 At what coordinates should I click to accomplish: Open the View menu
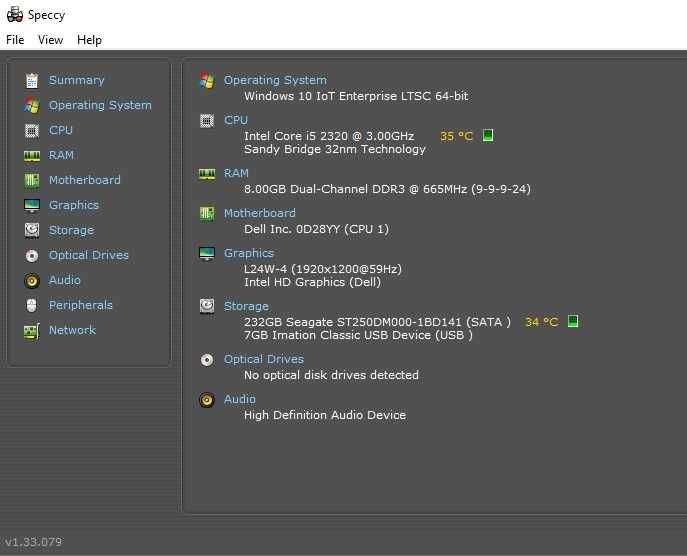50,40
